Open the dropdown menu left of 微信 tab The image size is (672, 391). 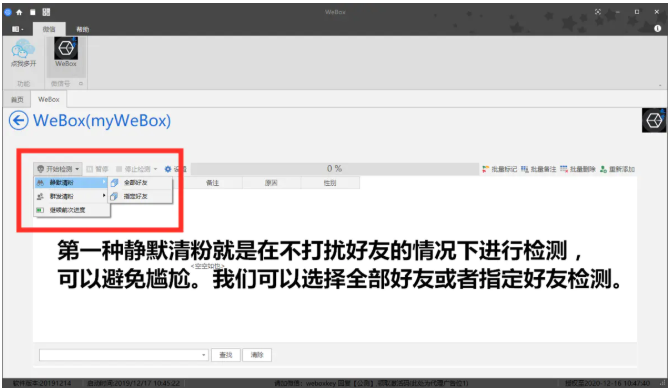coord(17,29)
